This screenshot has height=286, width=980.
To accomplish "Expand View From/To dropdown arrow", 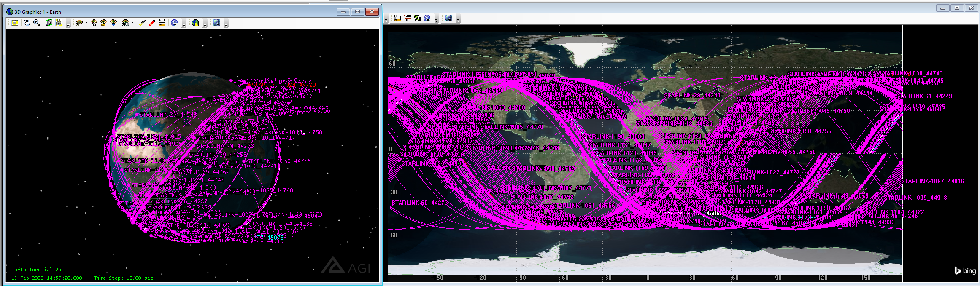I will (86, 23).
